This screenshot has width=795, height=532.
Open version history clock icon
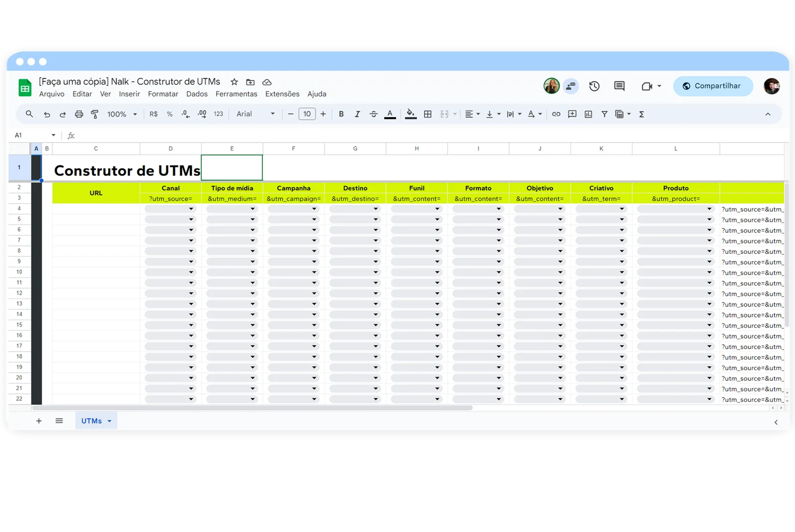(594, 86)
